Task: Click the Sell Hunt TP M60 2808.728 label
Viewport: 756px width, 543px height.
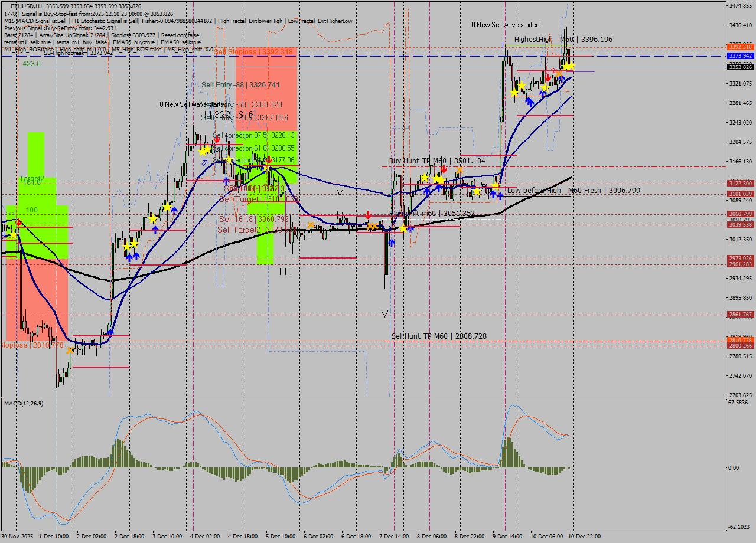Action: 439,336
